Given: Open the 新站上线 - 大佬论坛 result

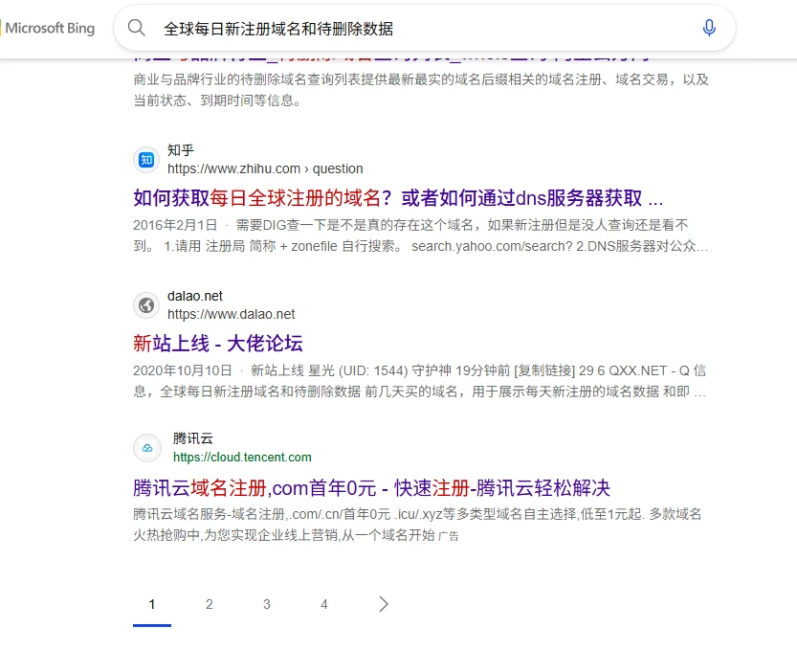Looking at the screenshot, I should (218, 344).
